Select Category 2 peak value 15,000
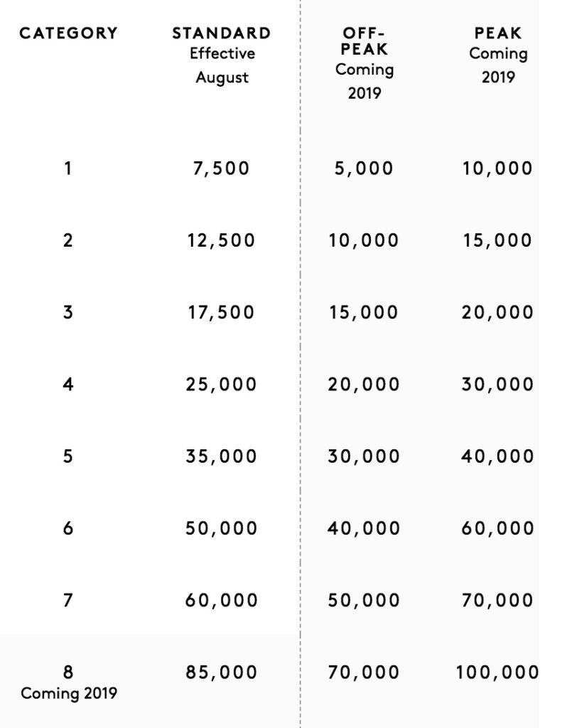562x728 pixels. click(497, 240)
